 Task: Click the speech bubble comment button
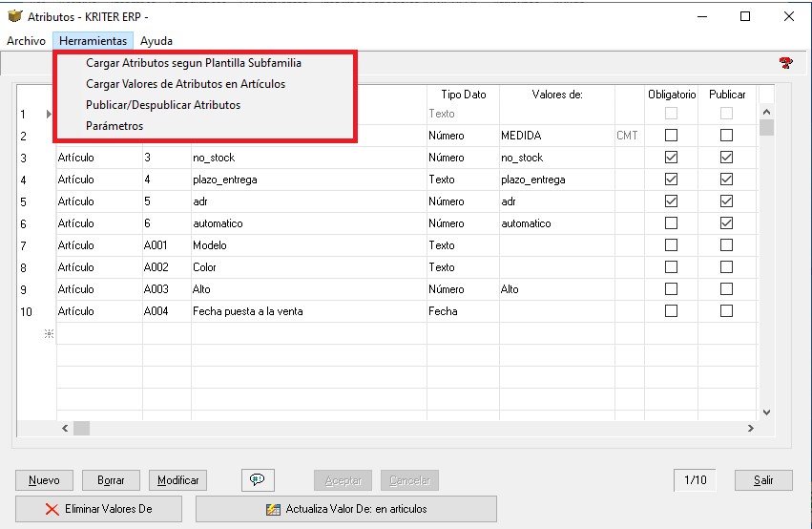click(x=258, y=479)
